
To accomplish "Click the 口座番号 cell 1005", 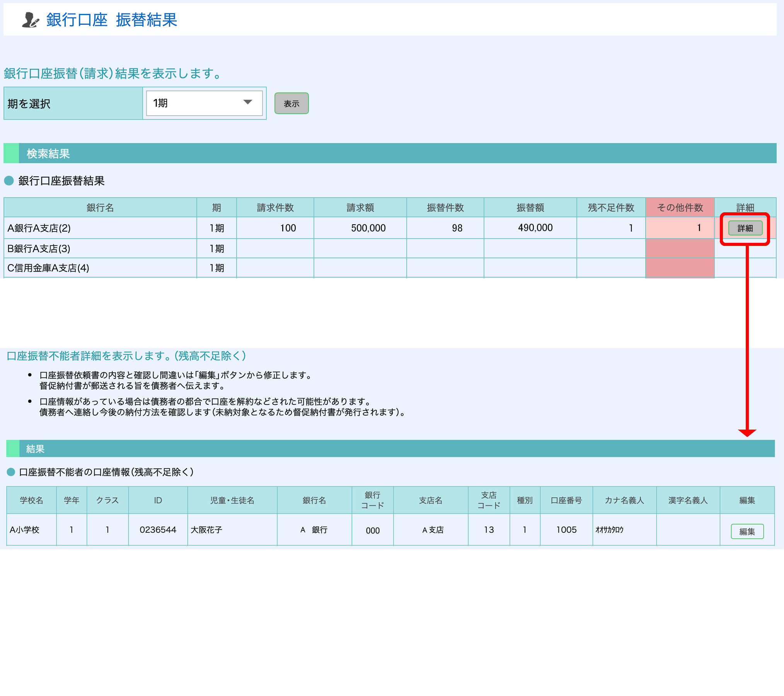I will click(x=566, y=530).
